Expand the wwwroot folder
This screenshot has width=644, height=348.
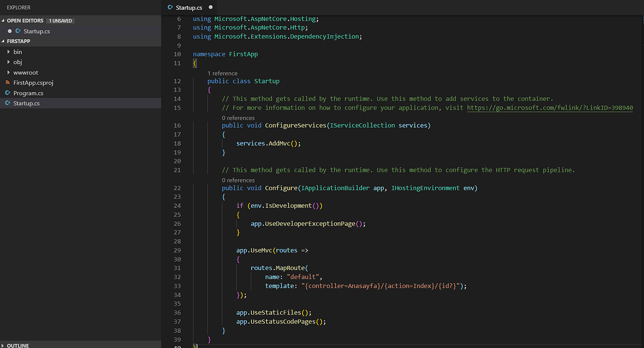pos(8,73)
